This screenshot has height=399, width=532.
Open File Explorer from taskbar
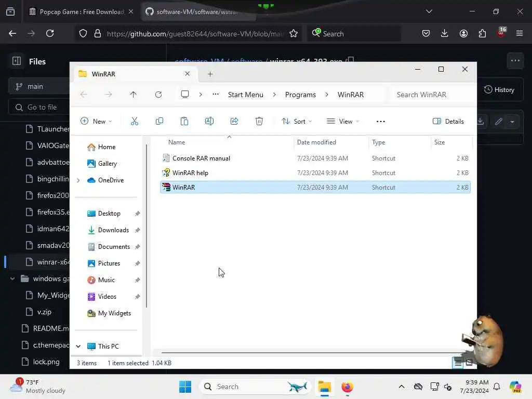[324, 387]
